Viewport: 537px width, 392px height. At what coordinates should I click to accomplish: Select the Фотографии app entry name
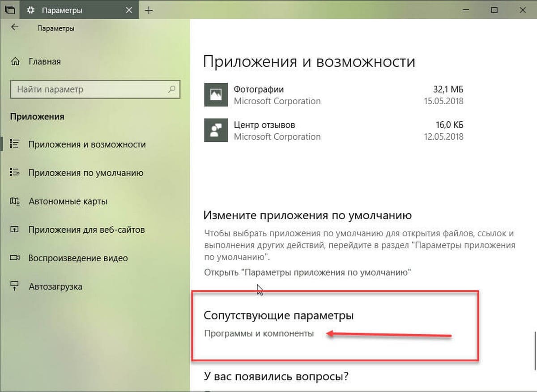coord(259,89)
